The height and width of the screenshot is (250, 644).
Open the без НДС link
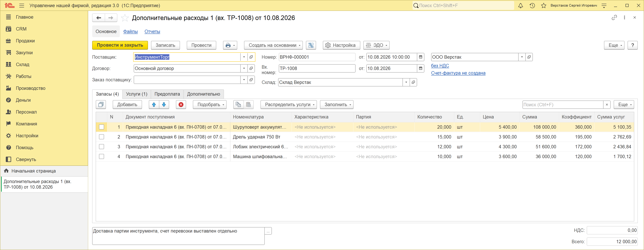(440, 66)
